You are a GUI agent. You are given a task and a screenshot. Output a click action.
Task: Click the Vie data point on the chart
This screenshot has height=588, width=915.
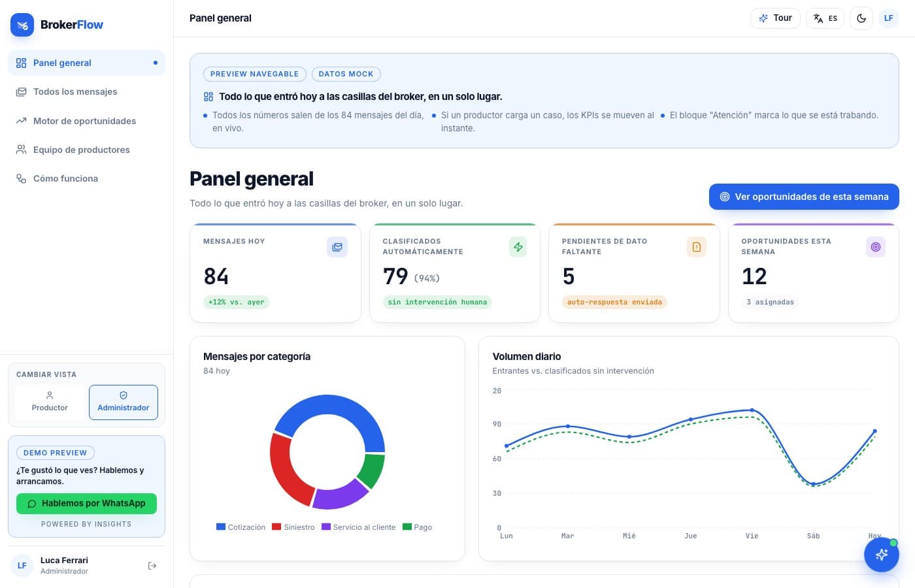(x=752, y=410)
